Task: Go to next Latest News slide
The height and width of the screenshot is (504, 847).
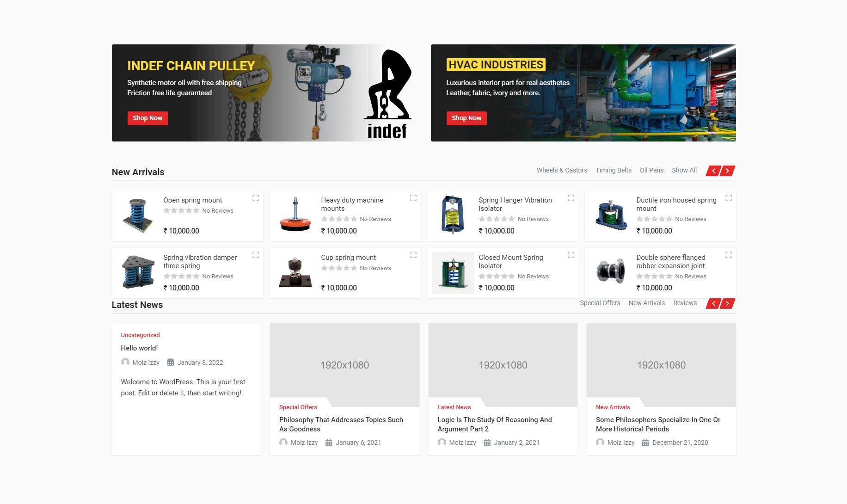Action: 728,304
